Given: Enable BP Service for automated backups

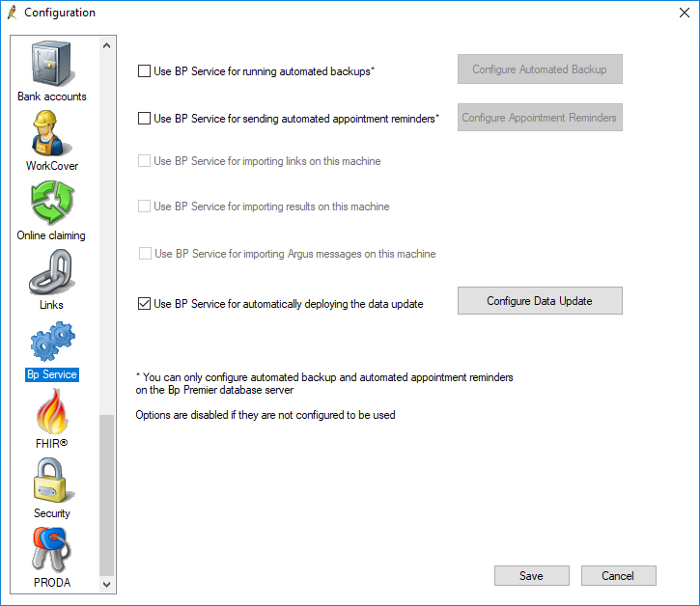Looking at the screenshot, I should click(145, 70).
